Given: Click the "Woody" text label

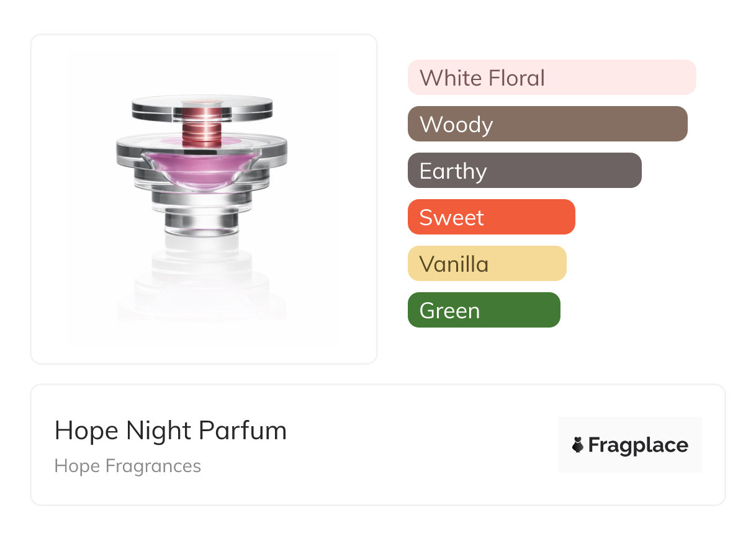Looking at the screenshot, I should point(456,125).
